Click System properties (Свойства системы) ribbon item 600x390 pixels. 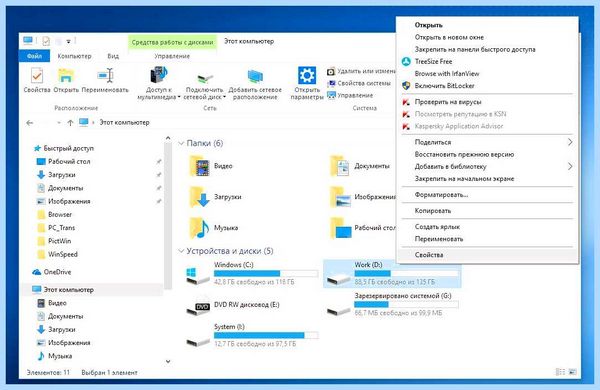[359, 83]
